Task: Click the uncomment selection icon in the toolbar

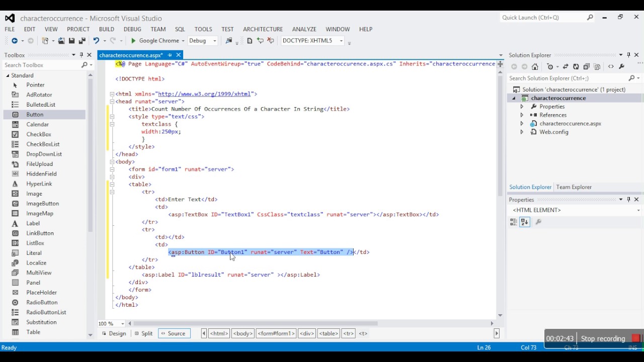Action: [x=271, y=41]
